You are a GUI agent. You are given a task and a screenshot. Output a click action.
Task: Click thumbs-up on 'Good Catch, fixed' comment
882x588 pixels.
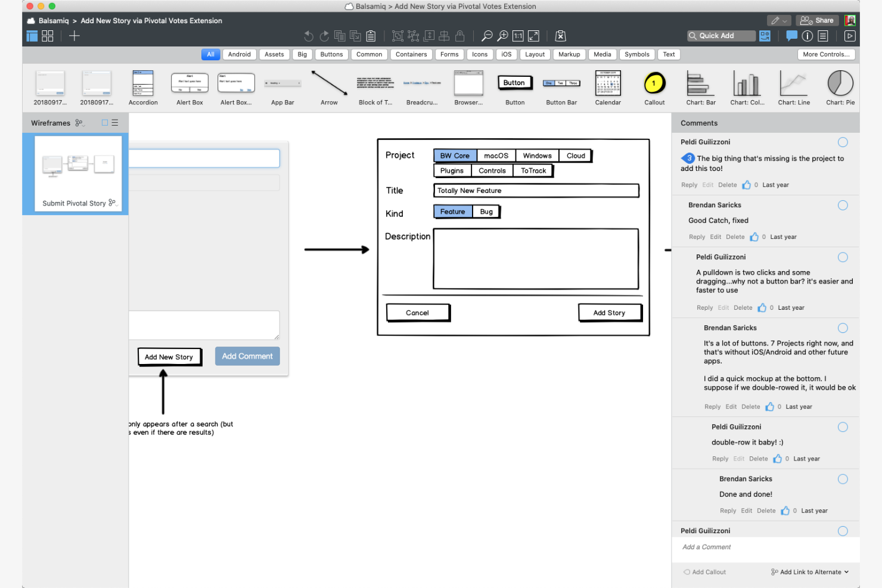(x=754, y=237)
